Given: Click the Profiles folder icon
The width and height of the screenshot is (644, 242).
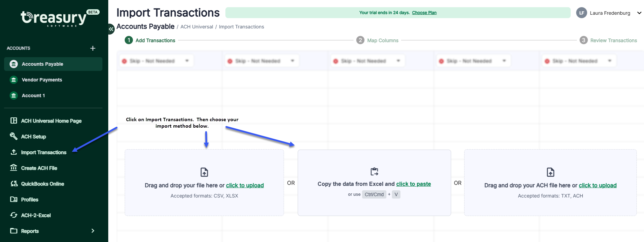Looking at the screenshot, I should click(14, 199).
